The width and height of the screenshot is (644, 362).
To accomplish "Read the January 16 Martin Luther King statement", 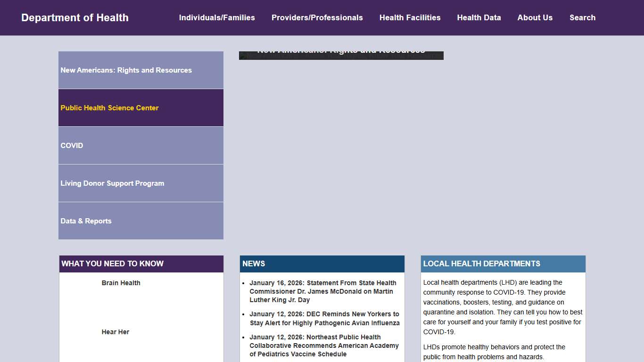I will (x=322, y=291).
